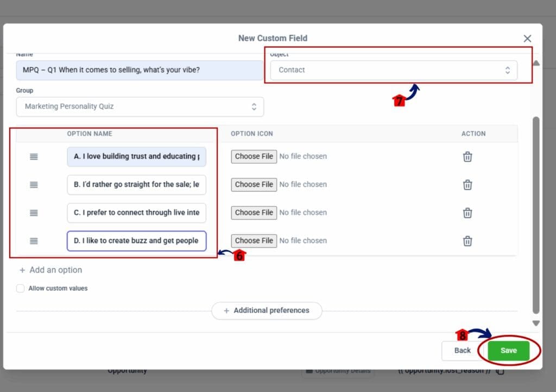This screenshot has height=392, width=556.
Task: Click the trash icon for option B
Action: [467, 185]
